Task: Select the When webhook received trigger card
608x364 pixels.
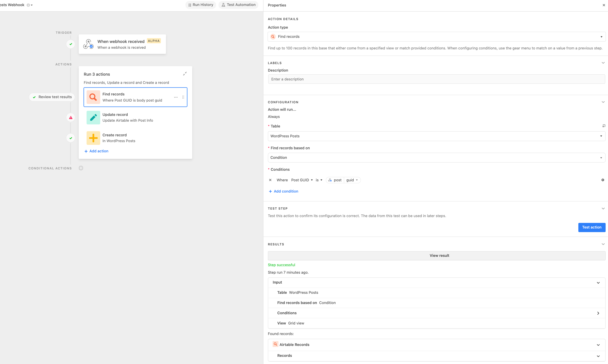Action: (x=122, y=44)
